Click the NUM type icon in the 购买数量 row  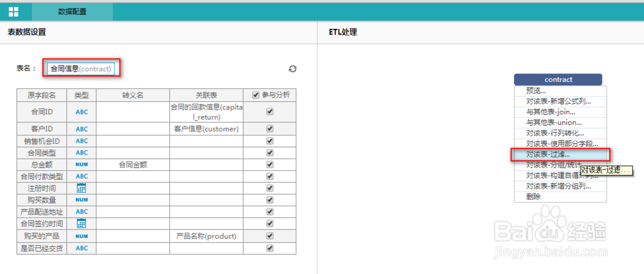pyautogui.click(x=82, y=200)
